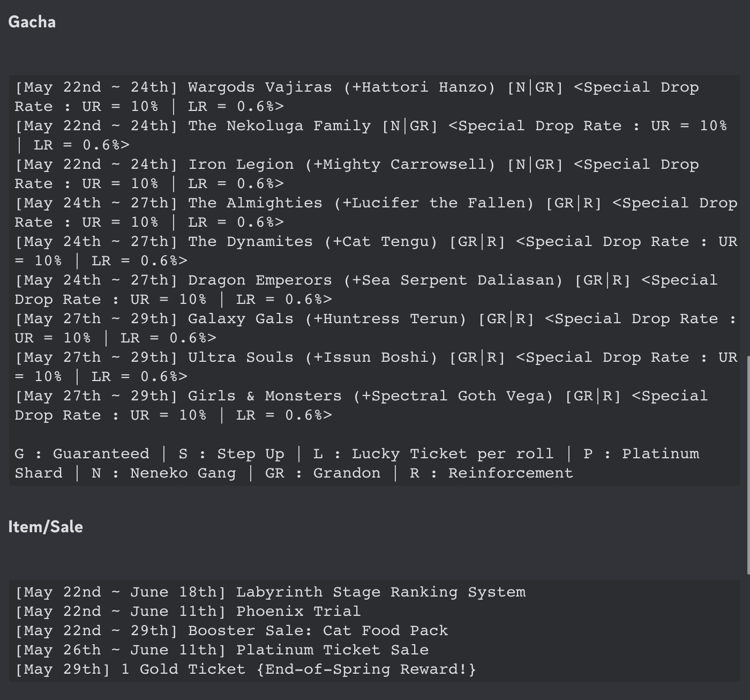Click the Platinum Ticket Sale line
The width and height of the screenshot is (750, 700).
(332, 650)
